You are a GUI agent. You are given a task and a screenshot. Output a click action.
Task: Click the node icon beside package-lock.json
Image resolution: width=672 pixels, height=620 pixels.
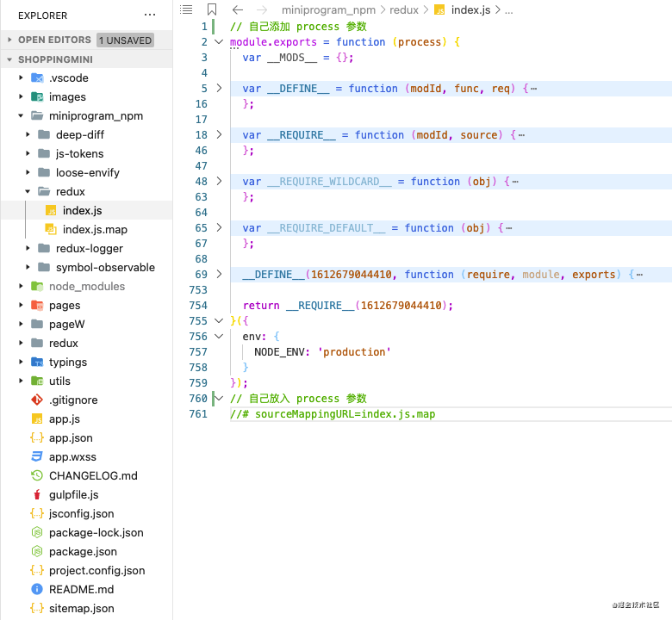(37, 532)
